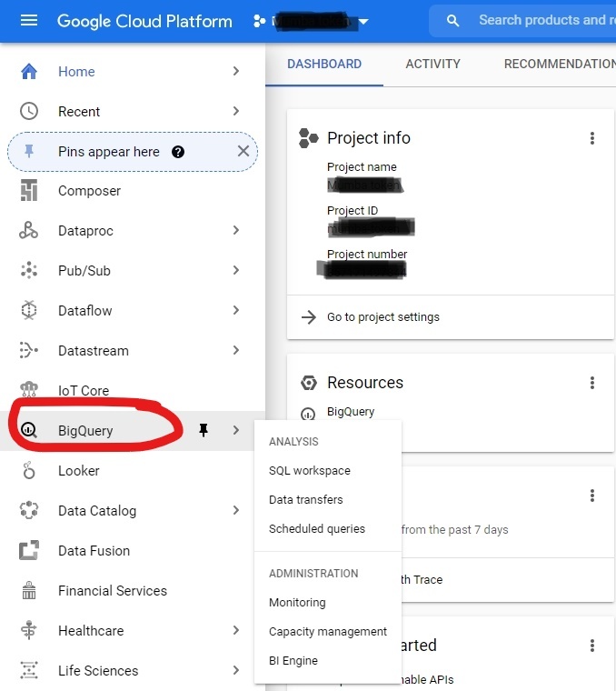This screenshot has height=691, width=616.
Task: Expand the Healthcare submenu chevron
Action: click(x=236, y=630)
